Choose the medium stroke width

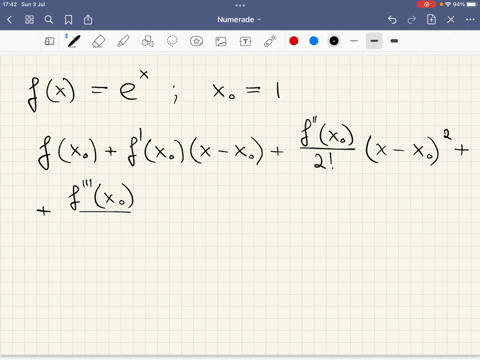374,41
